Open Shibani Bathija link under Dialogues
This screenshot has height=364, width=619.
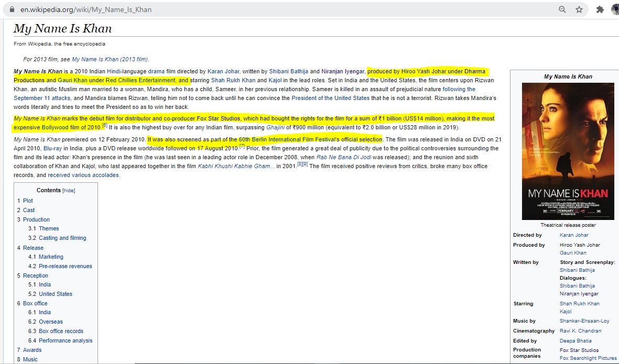577,286
